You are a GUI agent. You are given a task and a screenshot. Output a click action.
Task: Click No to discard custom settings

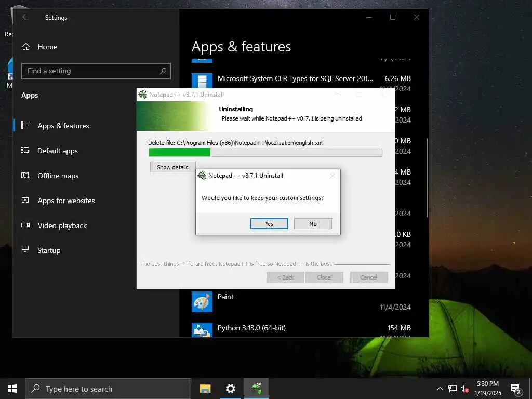[313, 223]
